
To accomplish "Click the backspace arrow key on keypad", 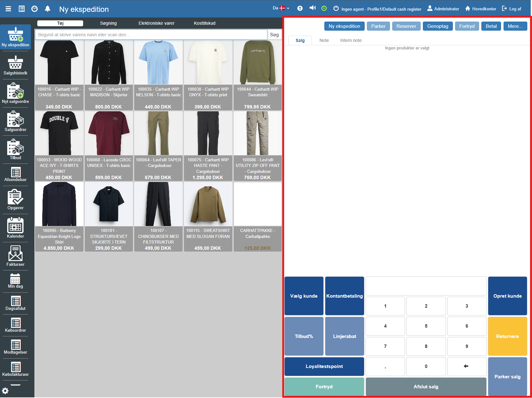I will [x=467, y=366].
